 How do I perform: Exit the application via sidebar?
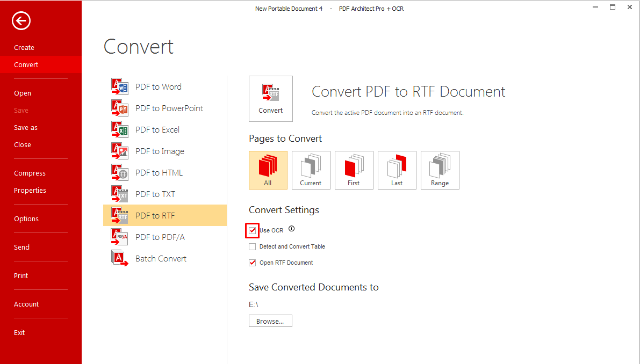[x=19, y=333]
